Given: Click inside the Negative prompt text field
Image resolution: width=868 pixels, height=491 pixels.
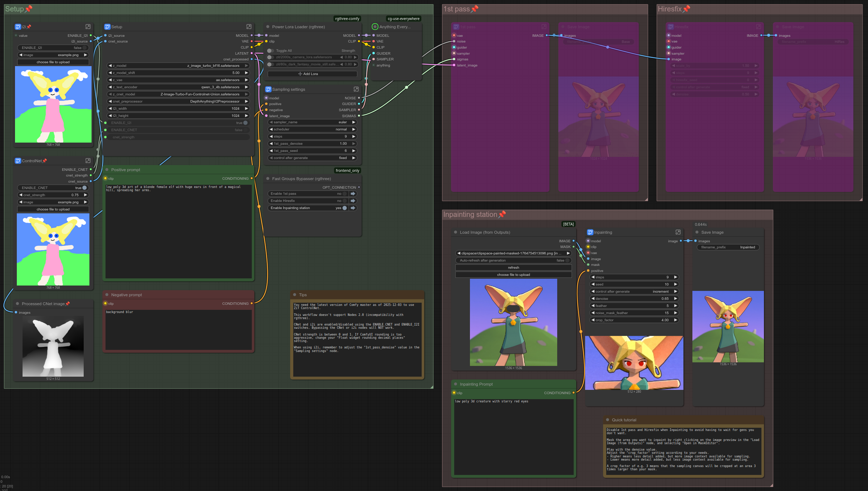Looking at the screenshot, I should click(x=178, y=329).
